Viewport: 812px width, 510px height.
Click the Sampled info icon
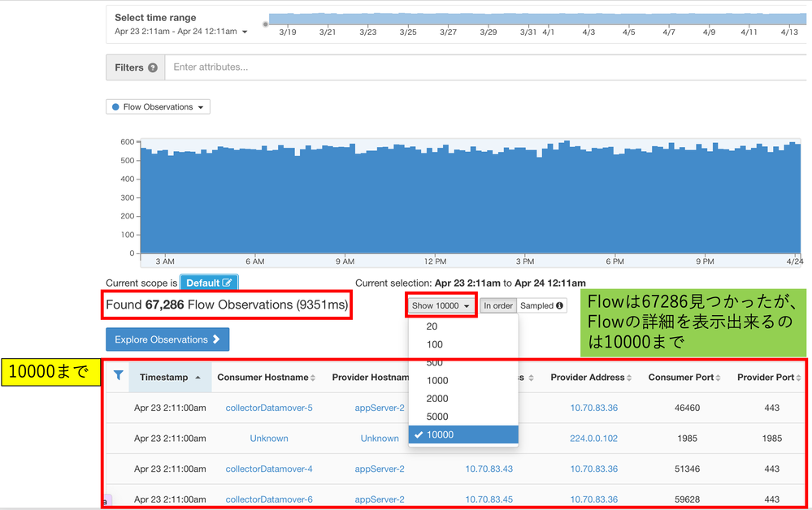point(559,305)
